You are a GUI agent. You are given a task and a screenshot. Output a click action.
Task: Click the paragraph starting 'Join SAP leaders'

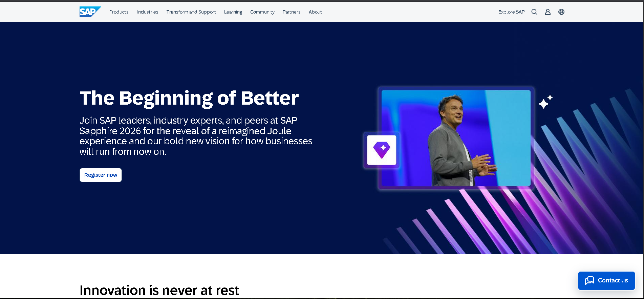pos(196,136)
